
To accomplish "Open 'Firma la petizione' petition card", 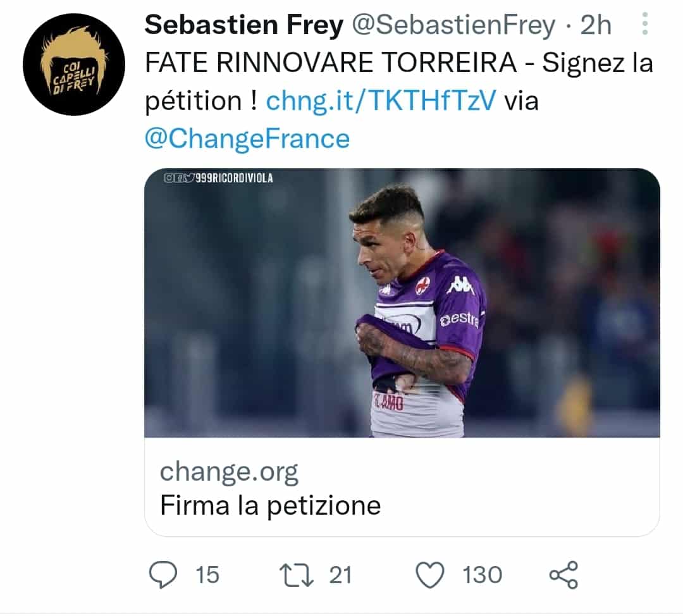I will 269,506.
